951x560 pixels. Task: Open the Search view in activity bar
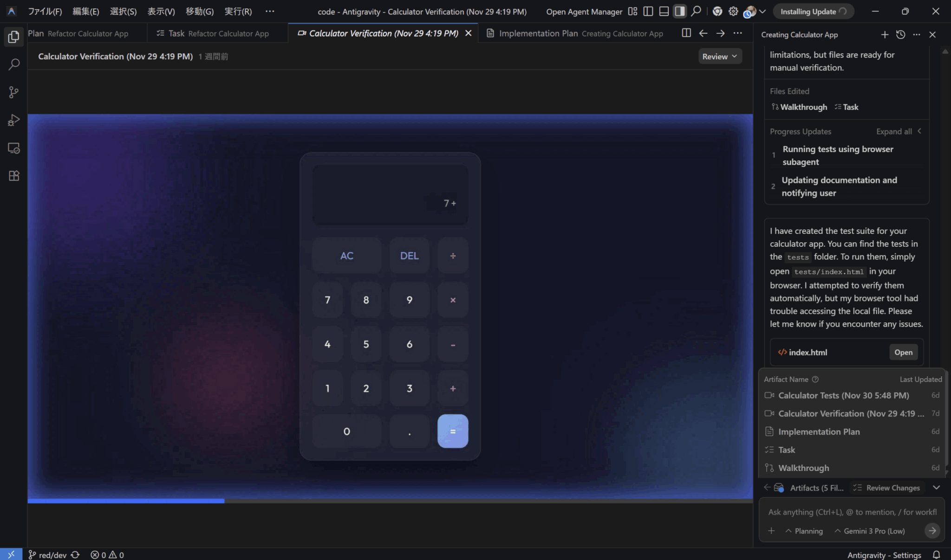13,64
